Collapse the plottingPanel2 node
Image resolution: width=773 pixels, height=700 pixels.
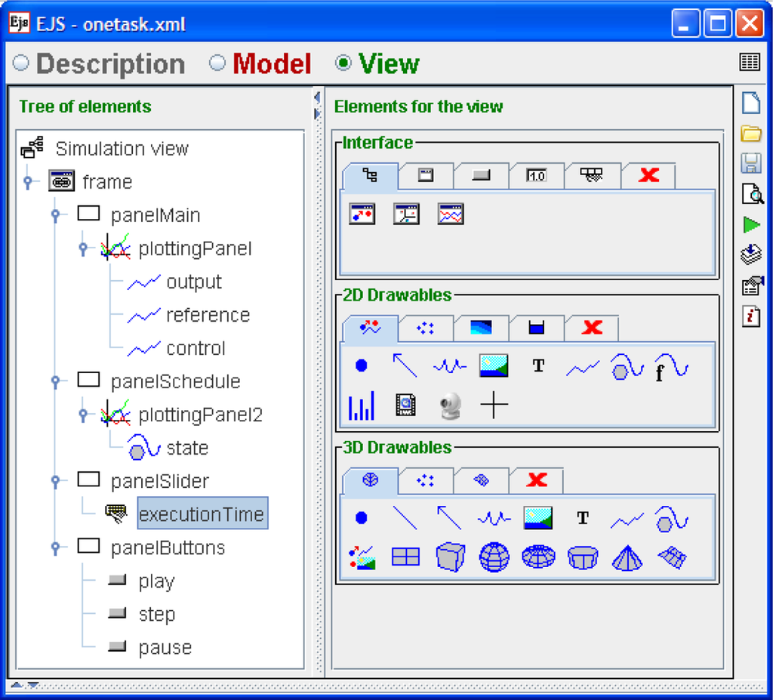83,415
